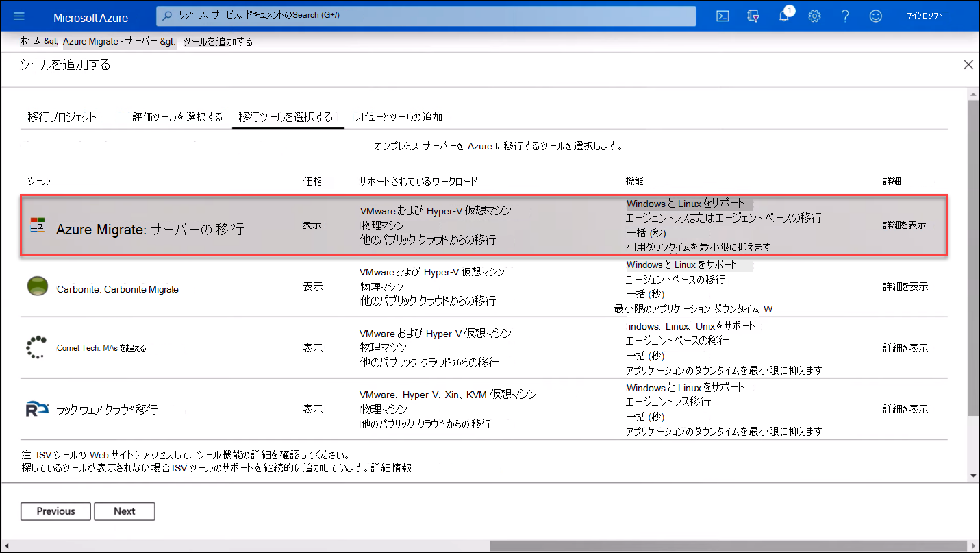This screenshot has height=553, width=980.
Task: Click the Cornet Tech dotted circle logo
Action: click(36, 347)
